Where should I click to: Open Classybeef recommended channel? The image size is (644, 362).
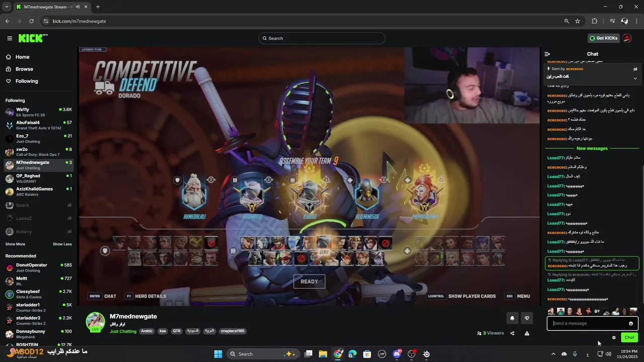pyautogui.click(x=39, y=294)
